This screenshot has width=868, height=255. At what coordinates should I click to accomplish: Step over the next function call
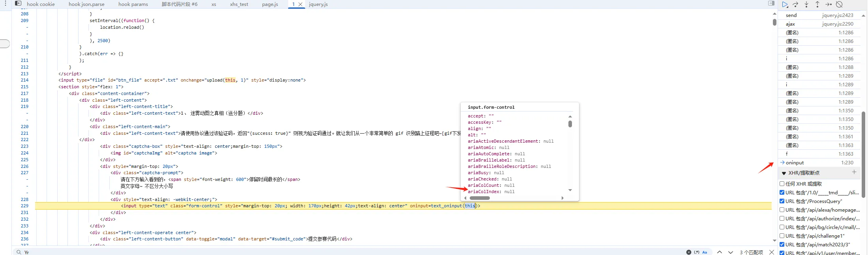tap(796, 4)
